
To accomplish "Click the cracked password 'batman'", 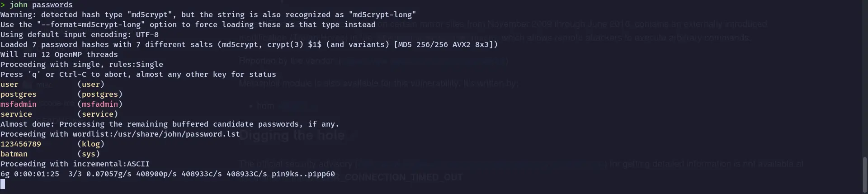I will pos(14,154).
